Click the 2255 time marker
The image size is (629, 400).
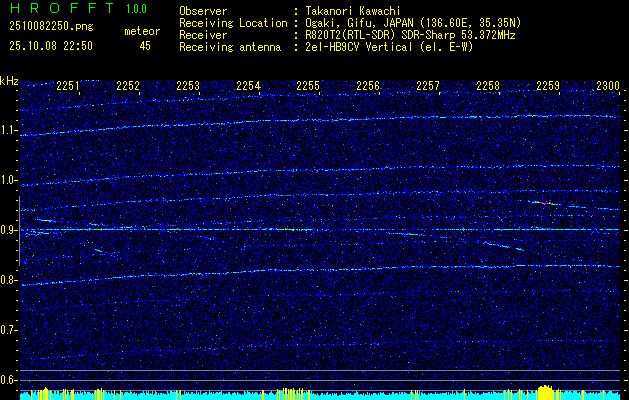tap(308, 86)
